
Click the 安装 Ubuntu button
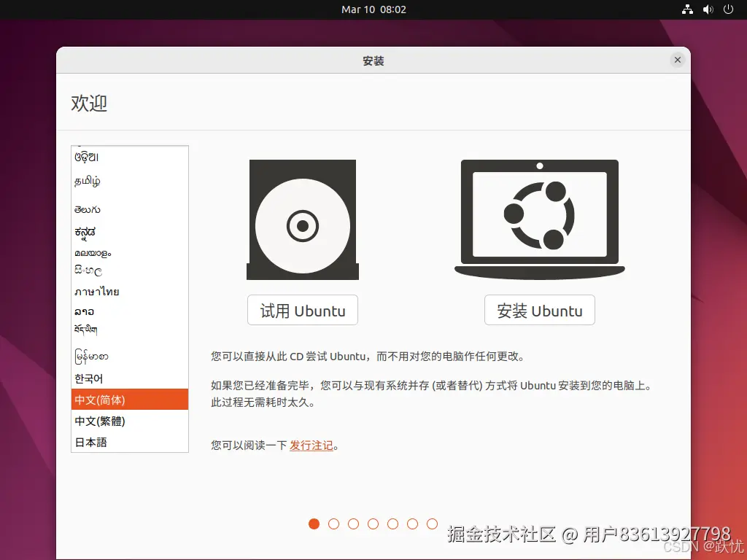(539, 310)
